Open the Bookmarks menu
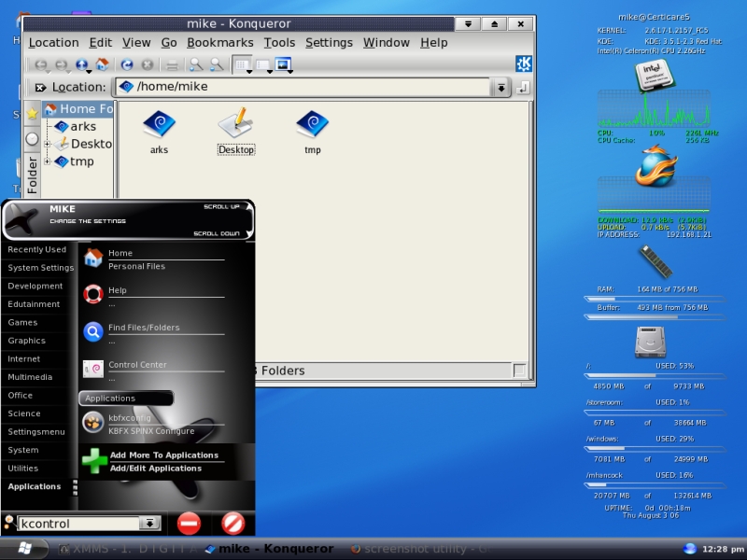Viewport: 747px width, 560px height. [220, 43]
